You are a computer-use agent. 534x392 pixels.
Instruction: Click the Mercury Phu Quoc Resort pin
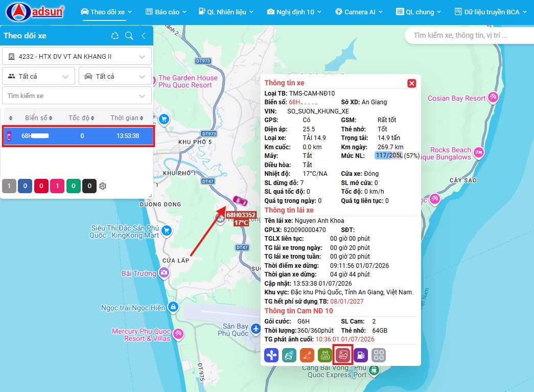(178, 334)
